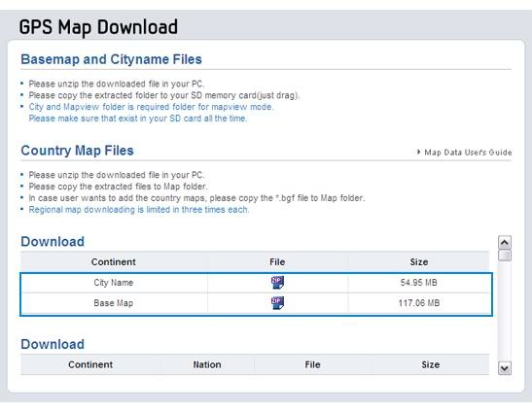Click the 54.95 MB size cell
The width and height of the screenshot is (532, 412).
pyautogui.click(x=418, y=283)
